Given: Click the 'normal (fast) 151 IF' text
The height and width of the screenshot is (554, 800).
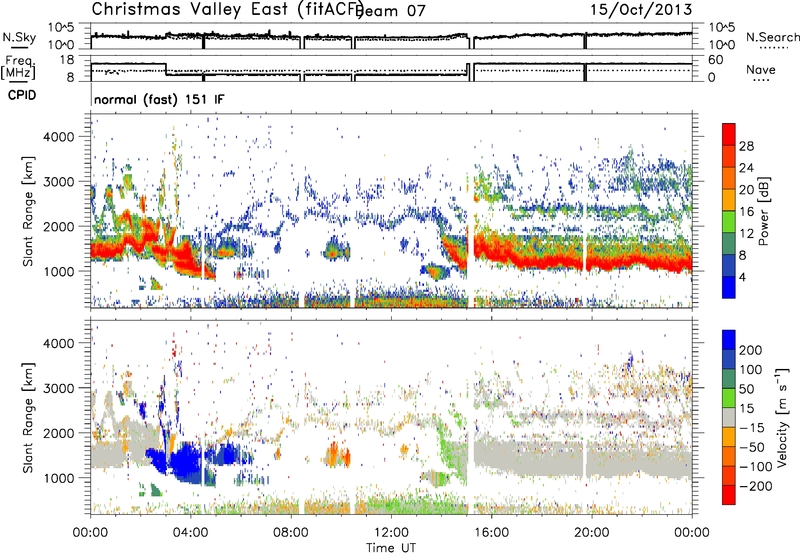Looking at the screenshot, I should pos(159,99).
